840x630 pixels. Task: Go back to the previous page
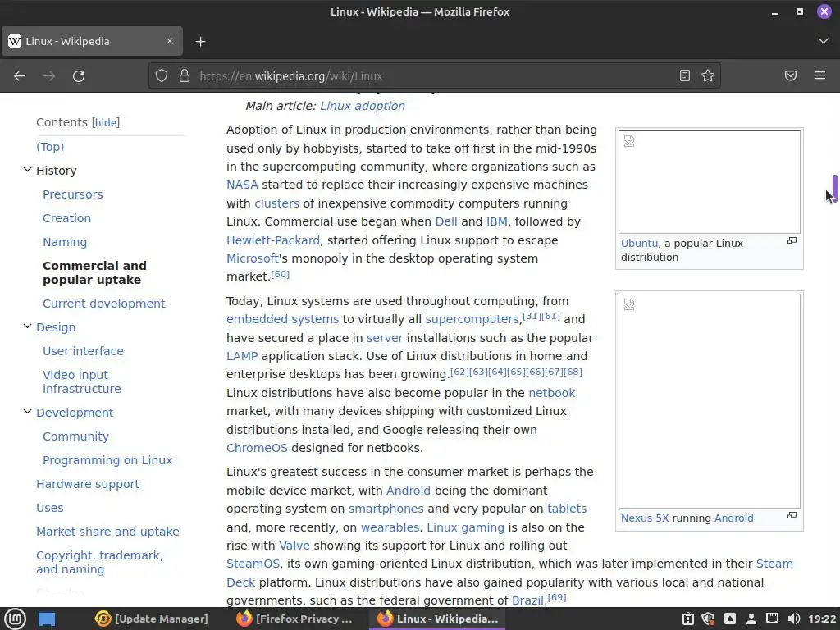click(20, 76)
